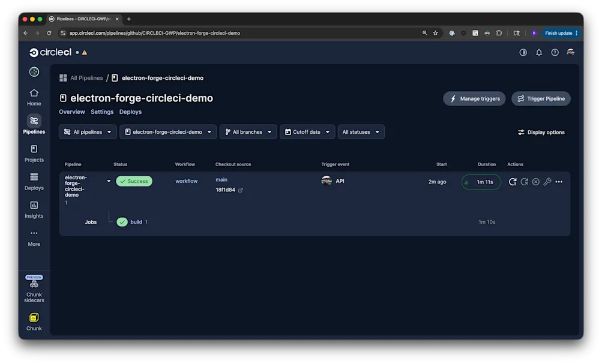The width and height of the screenshot is (602, 364).
Task: Click the organization avatar in sidebar
Action: tap(34, 72)
